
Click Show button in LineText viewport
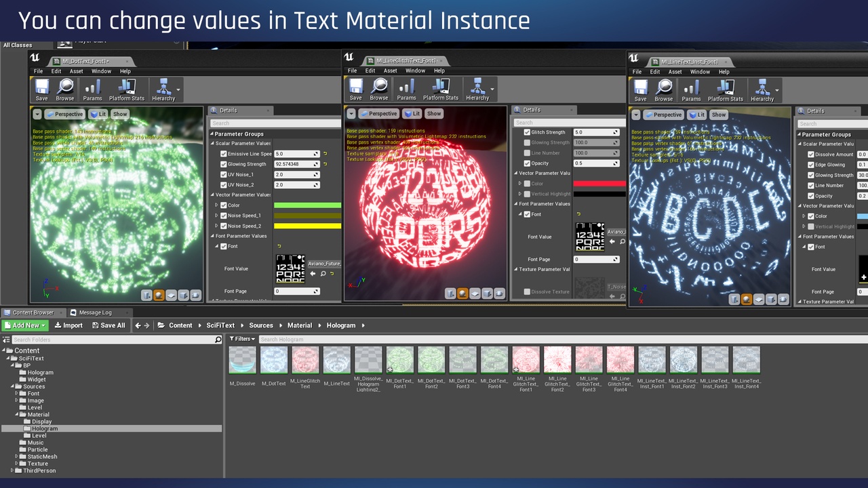coord(719,115)
